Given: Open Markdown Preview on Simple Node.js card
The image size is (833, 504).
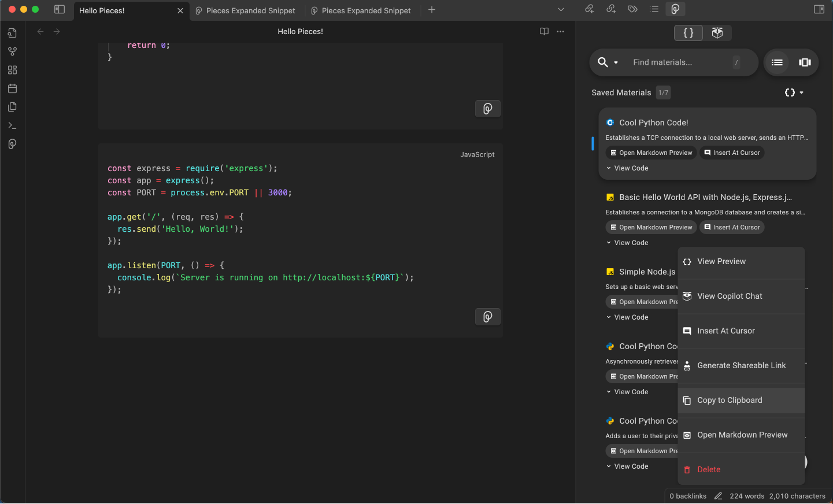Looking at the screenshot, I should point(642,302).
